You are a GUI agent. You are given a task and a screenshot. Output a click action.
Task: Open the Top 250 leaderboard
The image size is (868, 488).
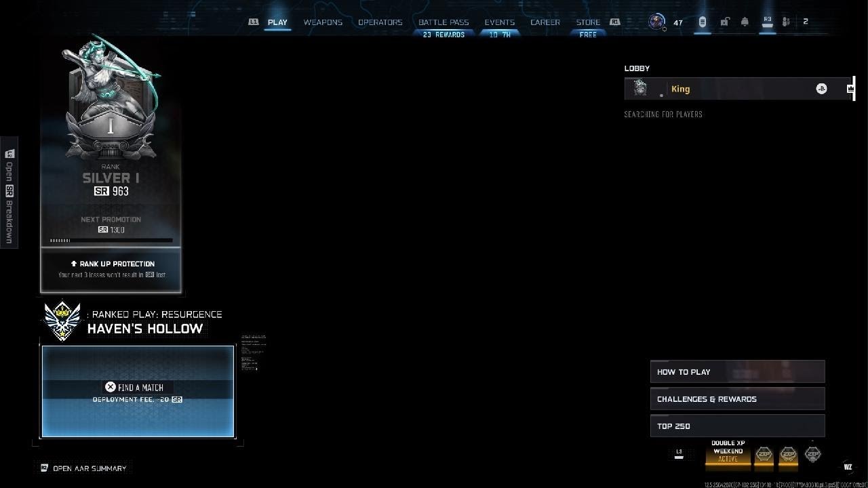737,426
